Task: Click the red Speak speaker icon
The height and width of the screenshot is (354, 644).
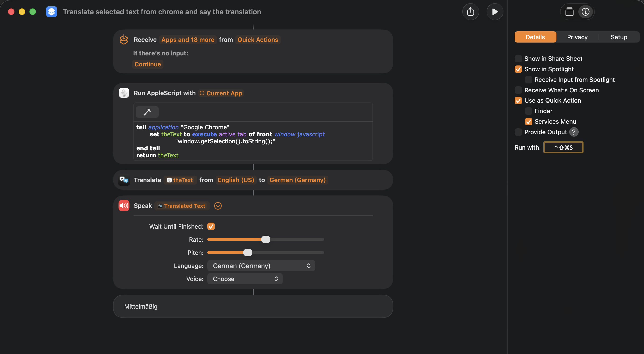Action: click(124, 206)
